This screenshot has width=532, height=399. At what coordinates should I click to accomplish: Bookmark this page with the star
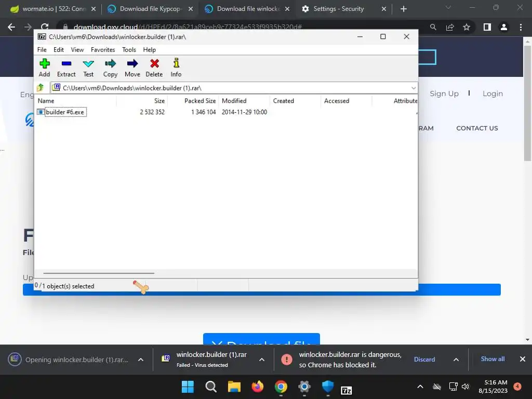[x=467, y=27]
